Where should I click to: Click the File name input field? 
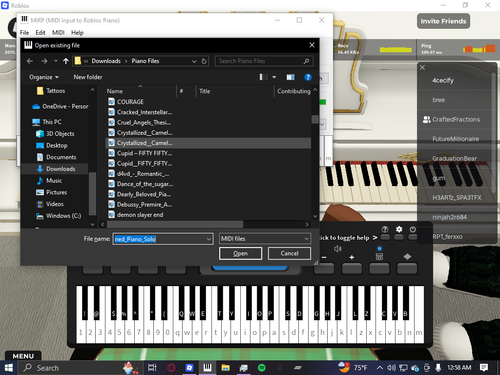coord(159,239)
